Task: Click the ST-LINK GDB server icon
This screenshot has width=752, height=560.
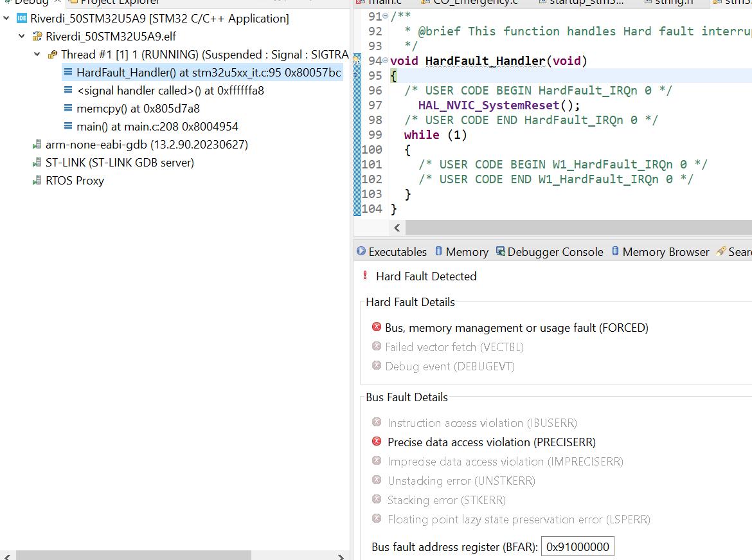Action: [37, 162]
